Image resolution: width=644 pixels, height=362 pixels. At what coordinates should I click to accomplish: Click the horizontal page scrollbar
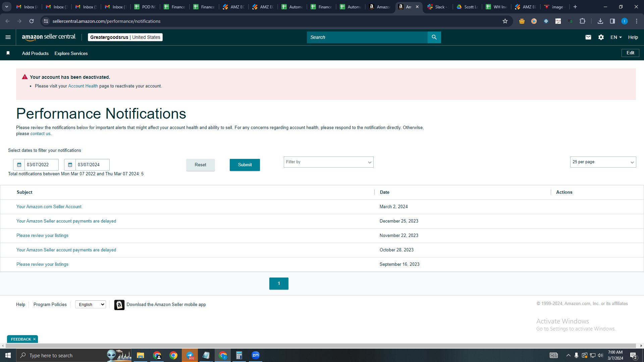[x=320, y=346]
